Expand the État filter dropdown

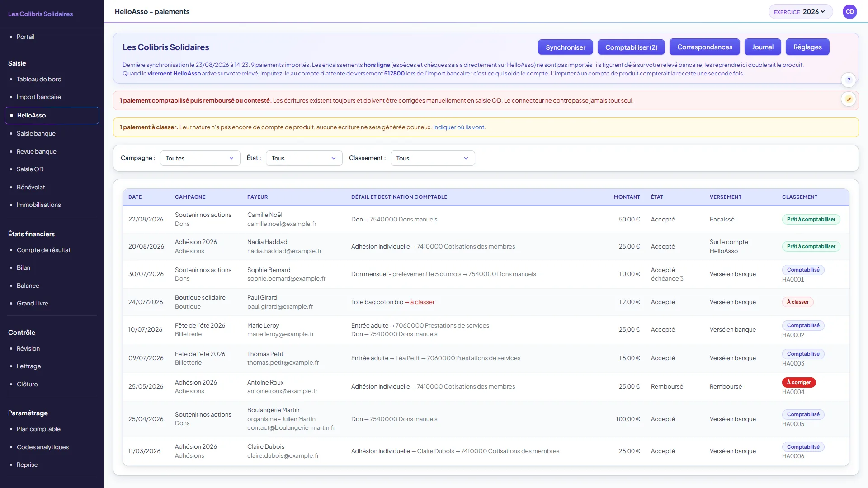[x=304, y=158]
